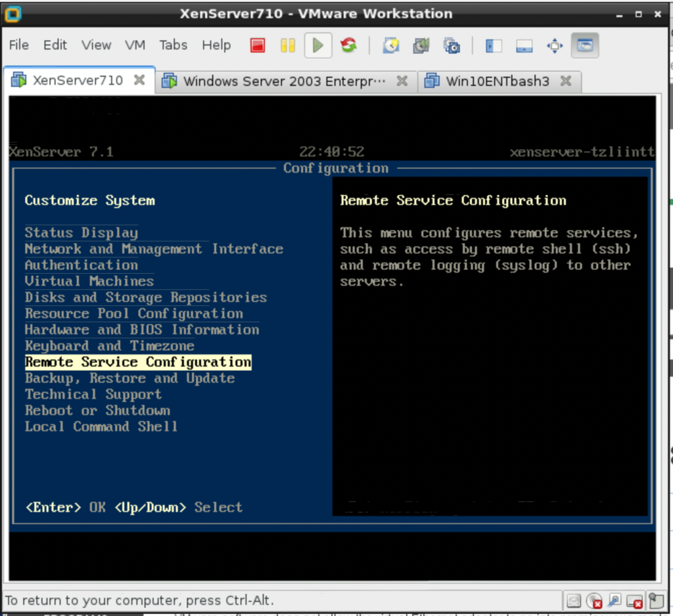Image resolution: width=673 pixels, height=616 pixels.
Task: Select Hardware and BIOS Information entry
Action: 142,330
